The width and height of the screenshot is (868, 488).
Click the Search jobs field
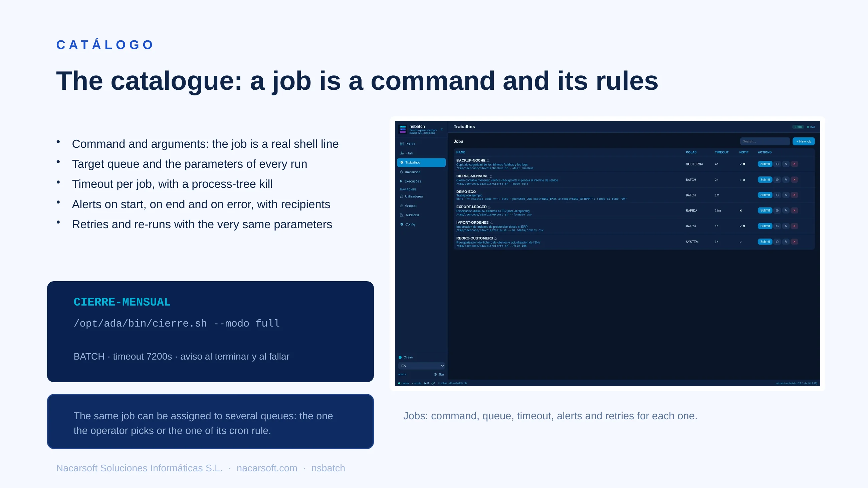tap(765, 141)
